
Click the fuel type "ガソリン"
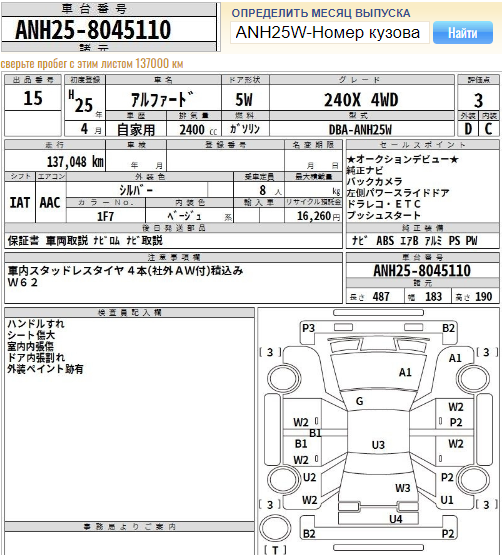[x=245, y=129]
